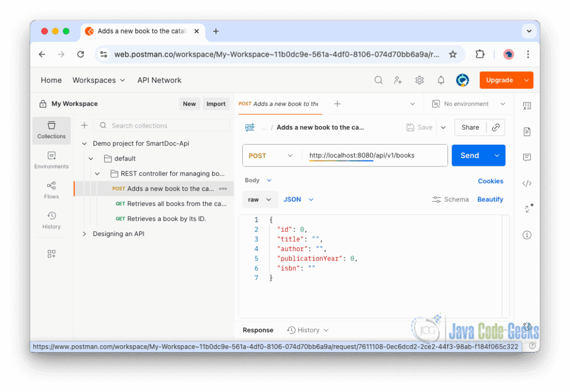
Task: Open the Send button dropdown arrow
Action: (x=497, y=156)
